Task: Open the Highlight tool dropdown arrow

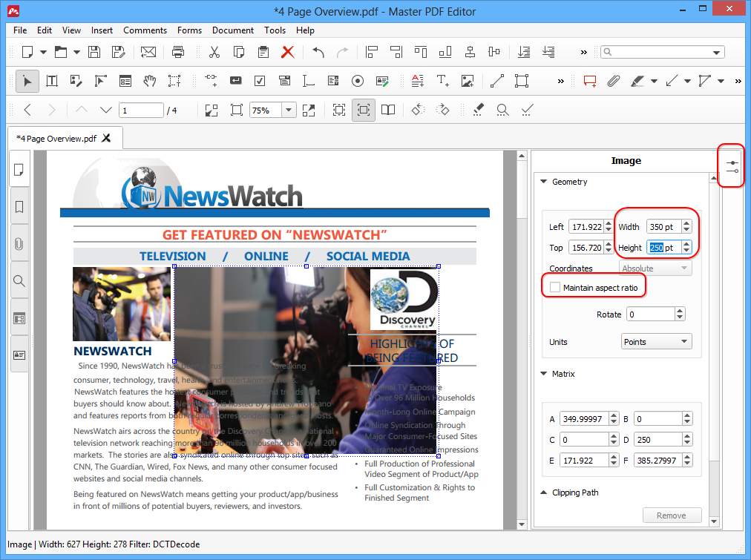Action: (x=654, y=81)
